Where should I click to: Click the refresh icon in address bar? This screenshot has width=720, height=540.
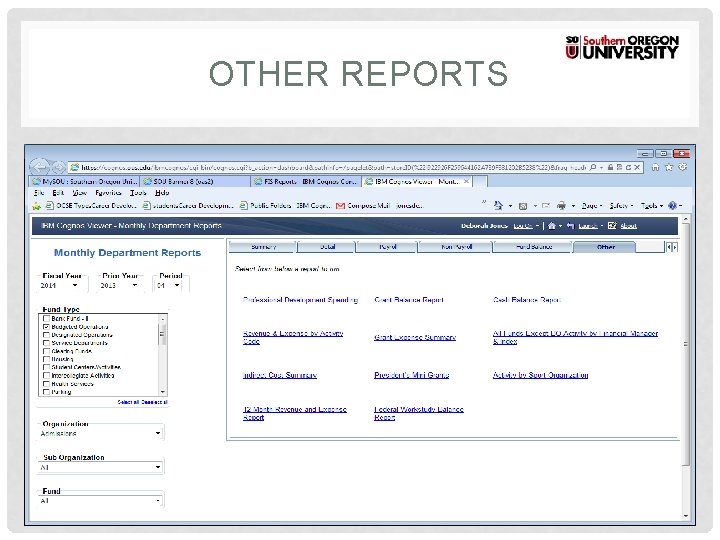coord(628,168)
